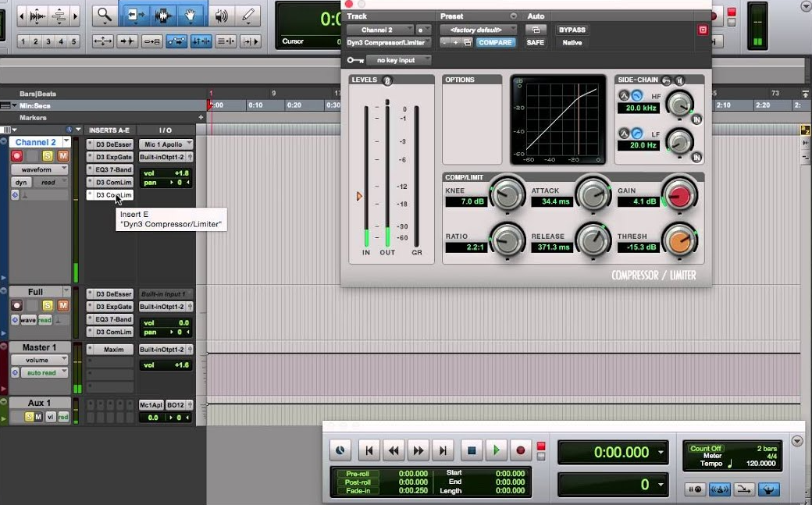Toggle the phase invert button in LEVELS
The height and width of the screenshot is (505, 812).
(x=386, y=80)
